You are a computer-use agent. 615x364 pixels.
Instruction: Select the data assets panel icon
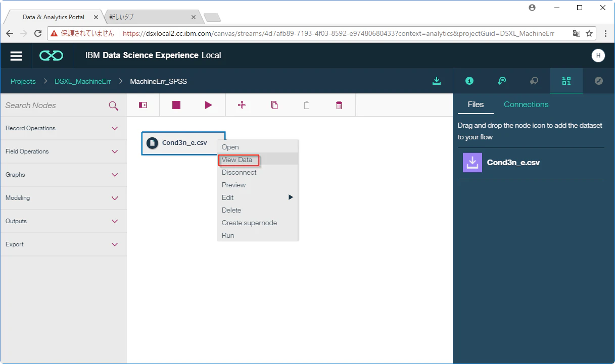click(x=566, y=81)
